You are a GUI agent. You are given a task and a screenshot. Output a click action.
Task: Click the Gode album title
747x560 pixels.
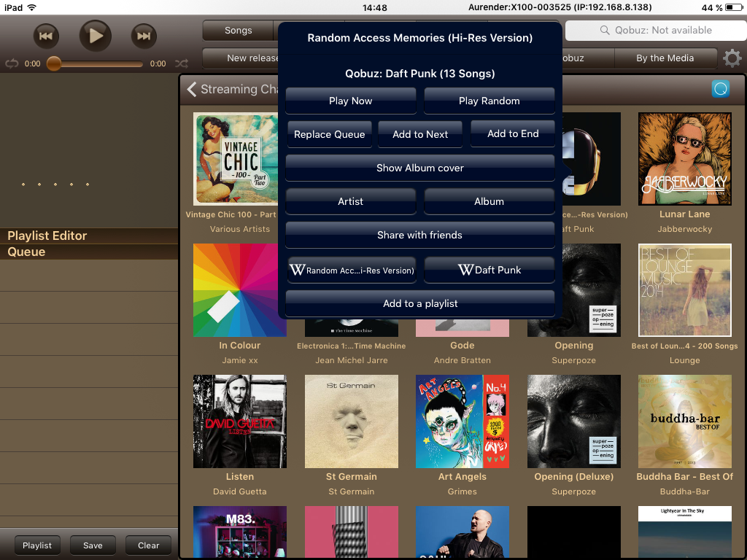[x=462, y=345]
